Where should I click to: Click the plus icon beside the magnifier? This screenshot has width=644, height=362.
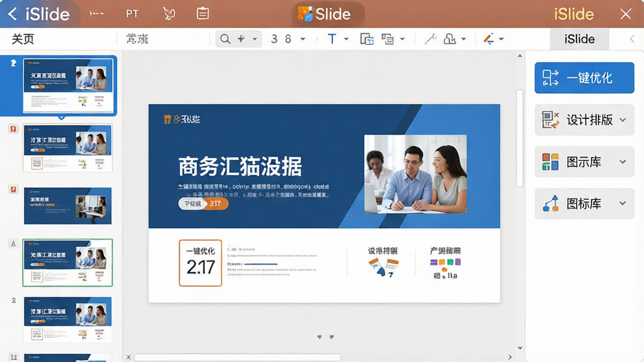point(241,39)
